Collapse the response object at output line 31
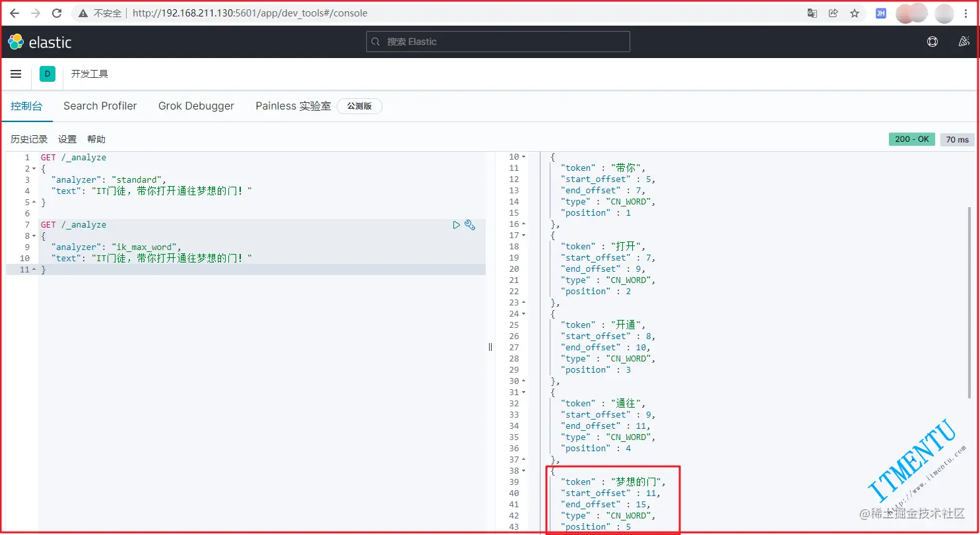Viewport: 980px width, 535px height. [x=523, y=393]
